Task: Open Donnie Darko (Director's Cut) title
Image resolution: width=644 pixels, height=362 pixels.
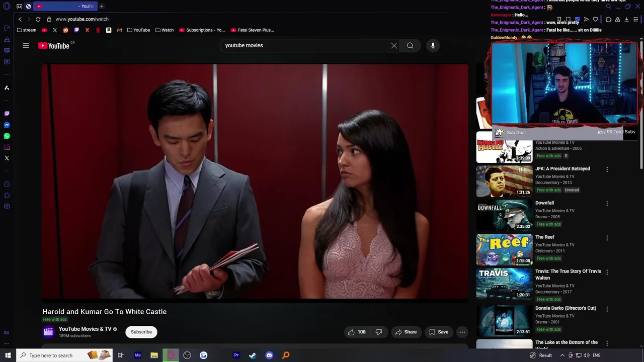Action: click(566, 308)
